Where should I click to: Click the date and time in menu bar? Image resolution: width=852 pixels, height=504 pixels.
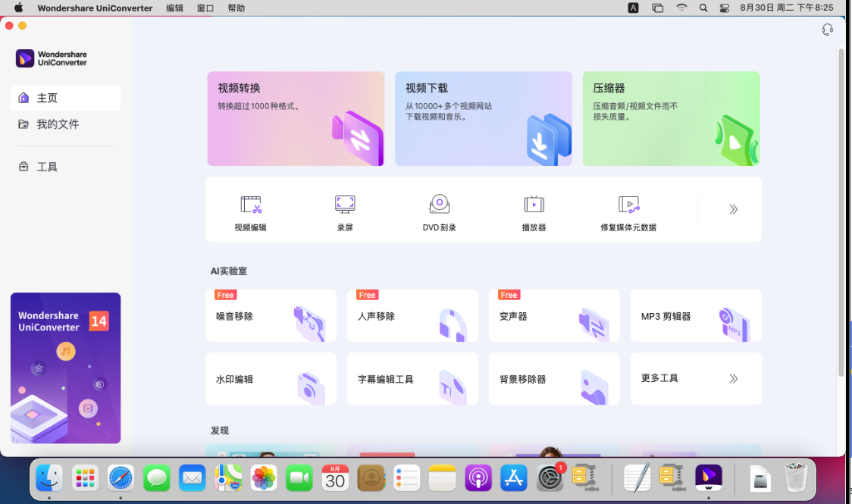786,8
